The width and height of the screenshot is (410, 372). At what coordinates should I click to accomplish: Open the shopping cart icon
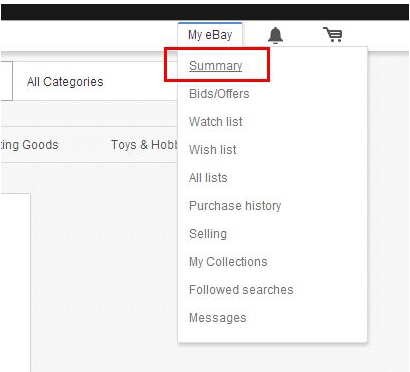tap(333, 35)
